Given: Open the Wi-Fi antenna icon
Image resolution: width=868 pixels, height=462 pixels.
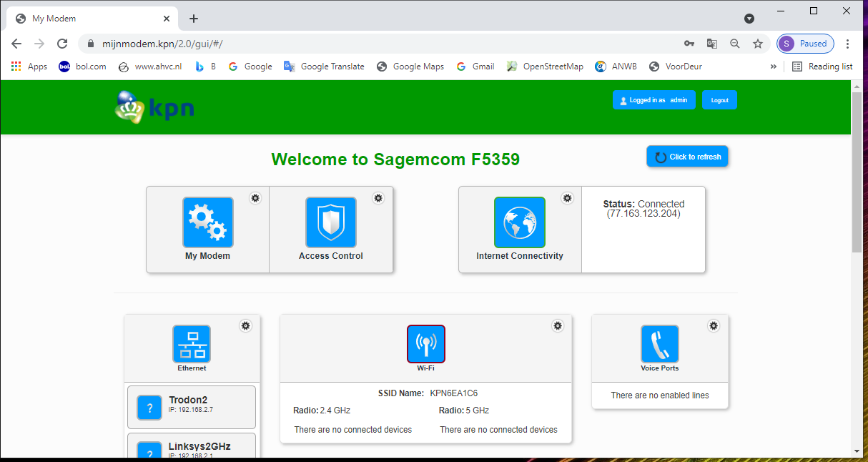Looking at the screenshot, I should coord(426,344).
